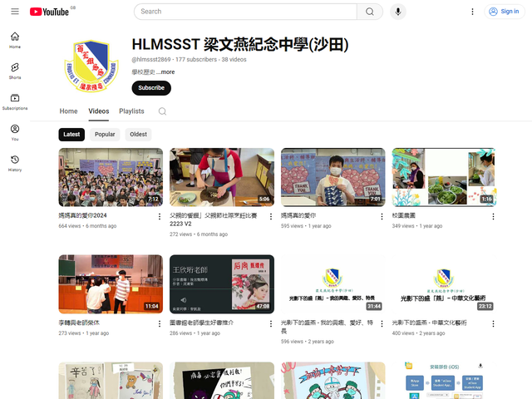Open the hamburger guide menu
Screen dimensions: 532x399
click(15, 12)
